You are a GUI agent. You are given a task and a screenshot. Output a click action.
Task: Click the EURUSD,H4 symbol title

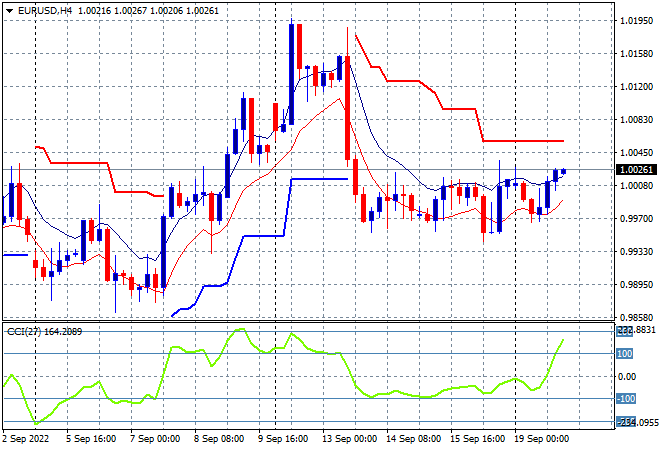45,11
